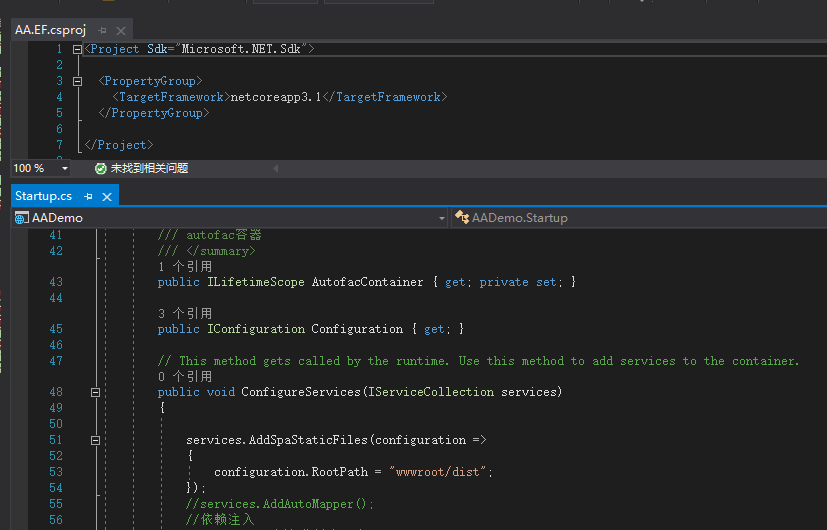Click the green no-issues check icon
The height and width of the screenshot is (530, 827).
(100, 169)
